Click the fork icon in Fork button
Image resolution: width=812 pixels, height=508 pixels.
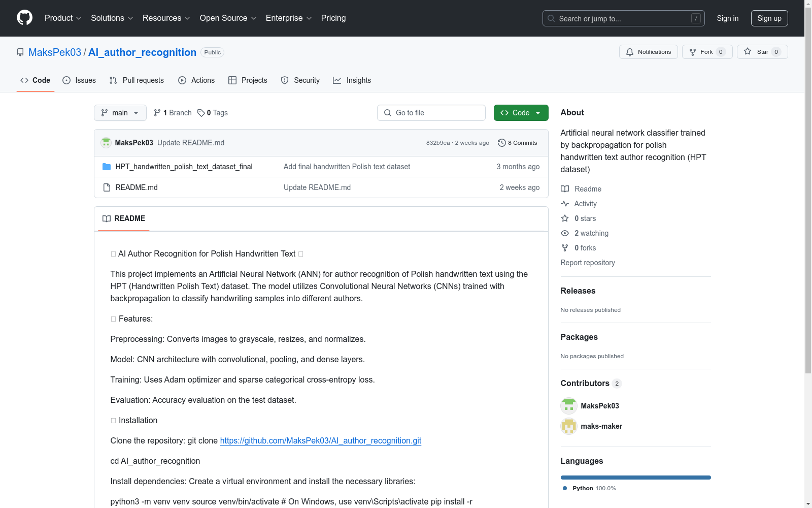[x=693, y=52]
